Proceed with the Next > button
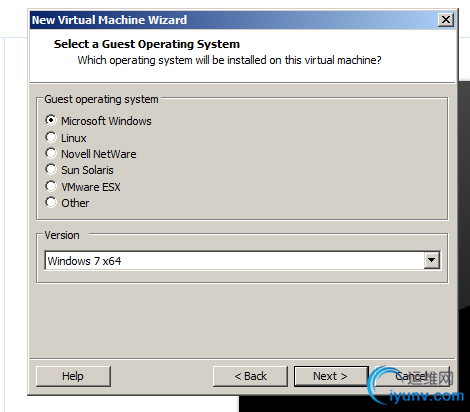 click(x=331, y=376)
